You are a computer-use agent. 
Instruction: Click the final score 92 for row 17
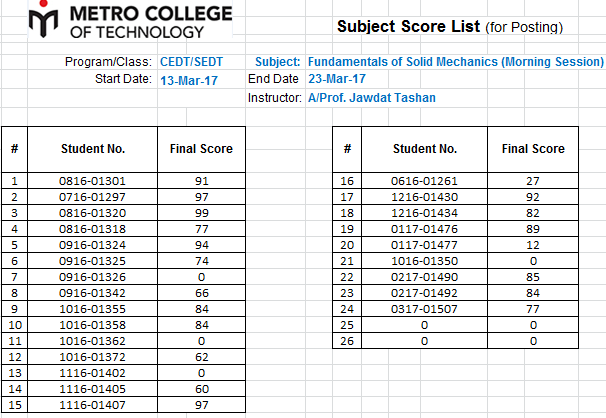533,197
